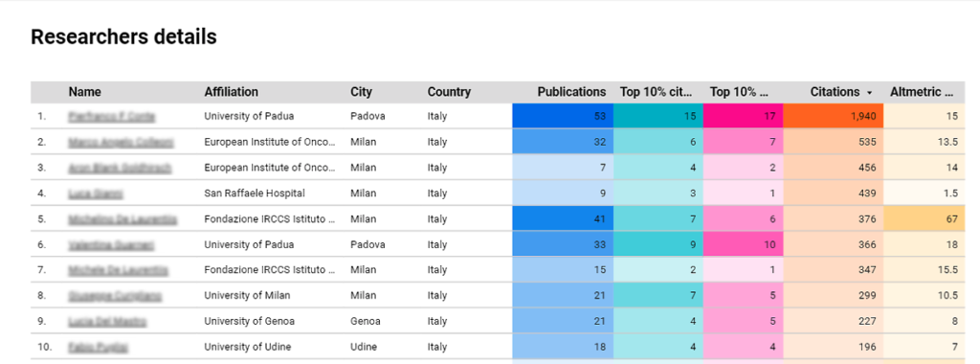The height and width of the screenshot is (364, 980).
Task: Open the researcher name link in row 10
Action: 99,347
